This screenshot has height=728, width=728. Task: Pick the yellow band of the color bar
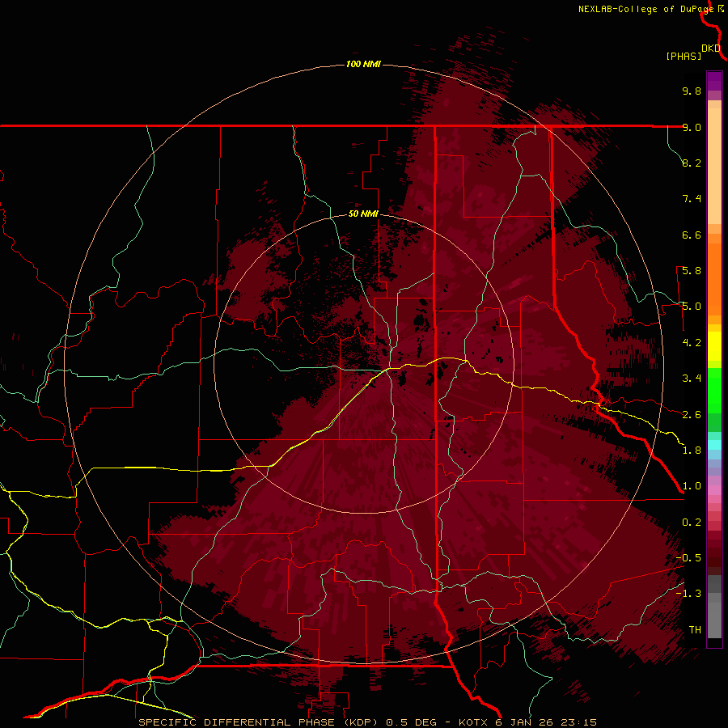714,346
